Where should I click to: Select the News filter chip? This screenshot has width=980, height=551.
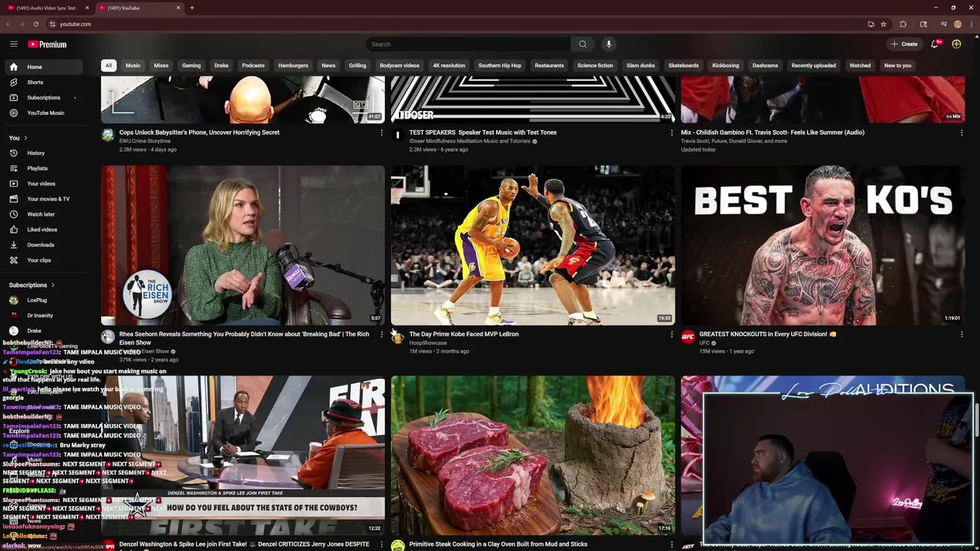click(328, 66)
